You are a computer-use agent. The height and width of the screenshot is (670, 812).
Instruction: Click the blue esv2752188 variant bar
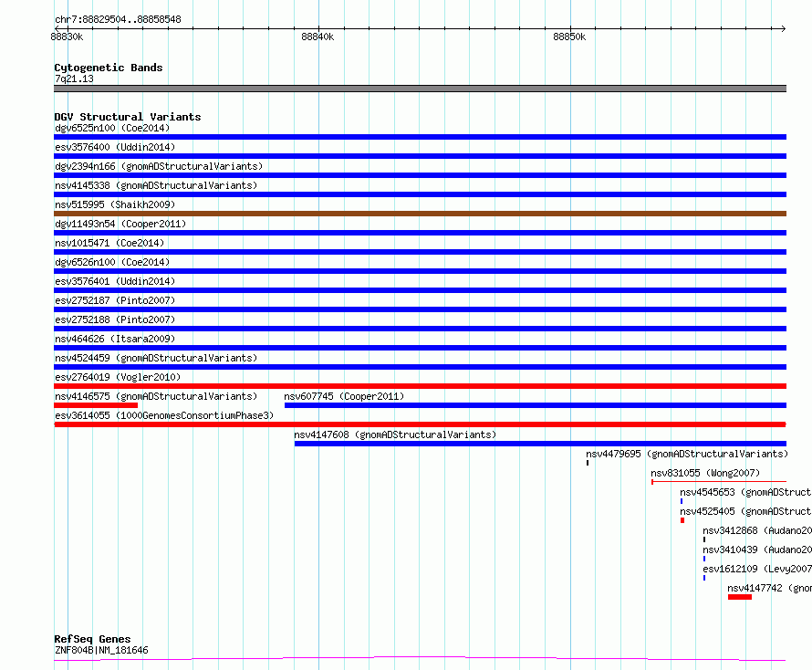click(x=420, y=329)
